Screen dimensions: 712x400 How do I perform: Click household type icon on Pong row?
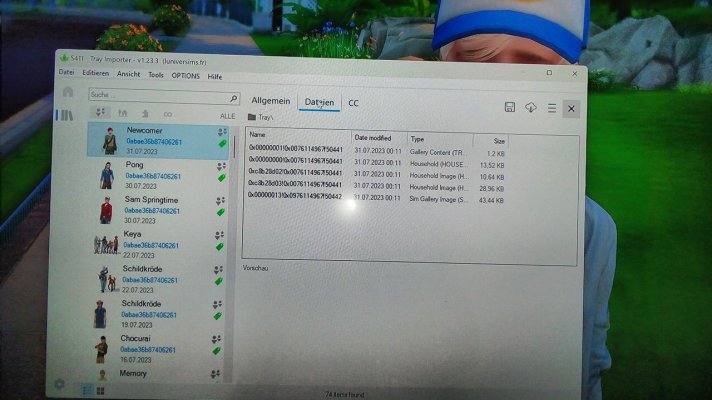pyautogui.click(x=221, y=166)
